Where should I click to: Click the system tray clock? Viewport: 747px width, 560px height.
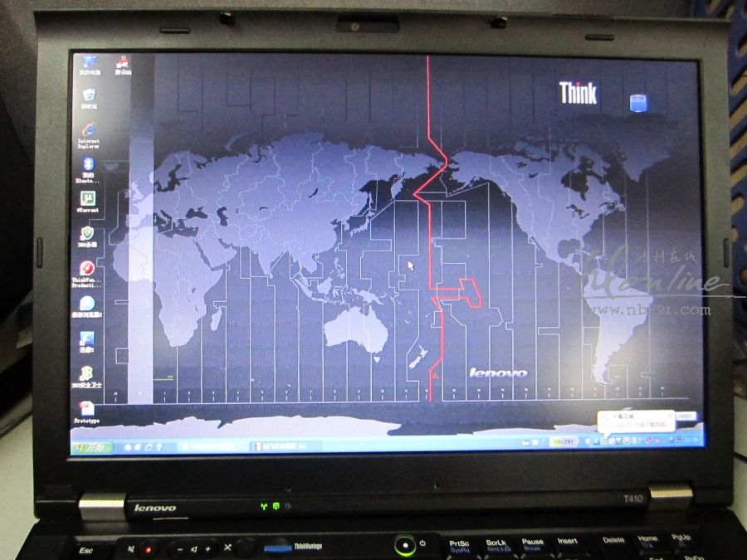(691, 440)
